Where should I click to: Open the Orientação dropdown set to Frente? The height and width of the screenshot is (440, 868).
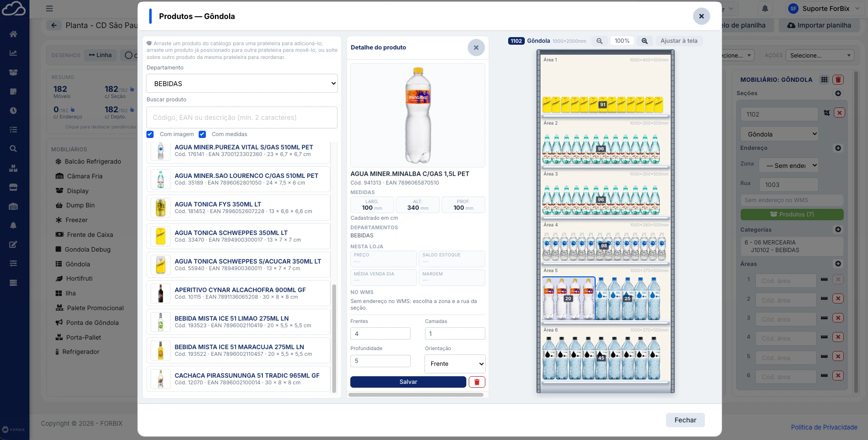click(455, 364)
